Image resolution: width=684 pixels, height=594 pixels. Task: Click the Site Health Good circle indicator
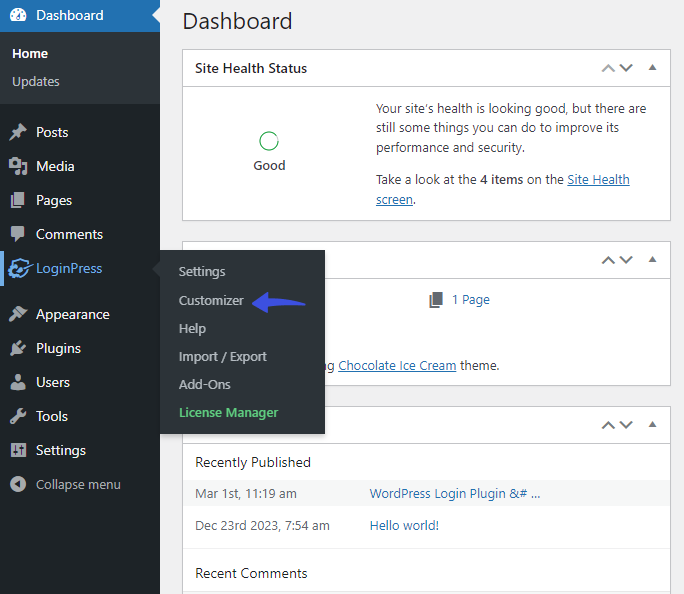point(269,141)
